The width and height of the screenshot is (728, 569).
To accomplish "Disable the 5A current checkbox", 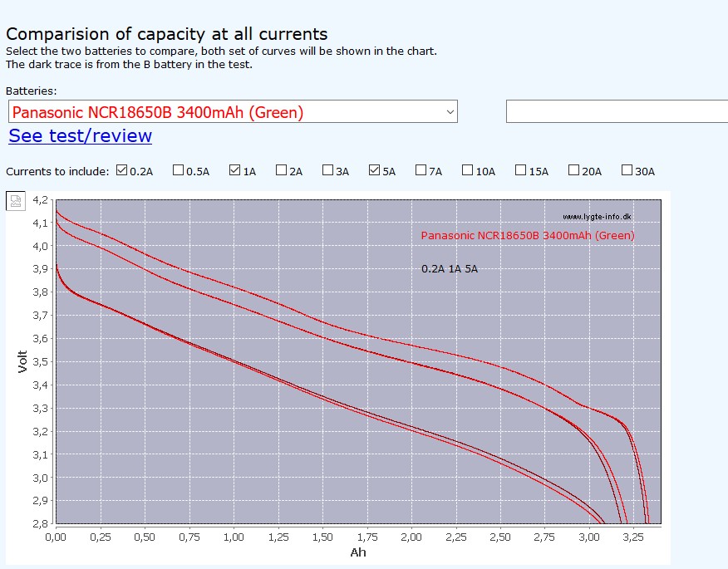I will (374, 169).
